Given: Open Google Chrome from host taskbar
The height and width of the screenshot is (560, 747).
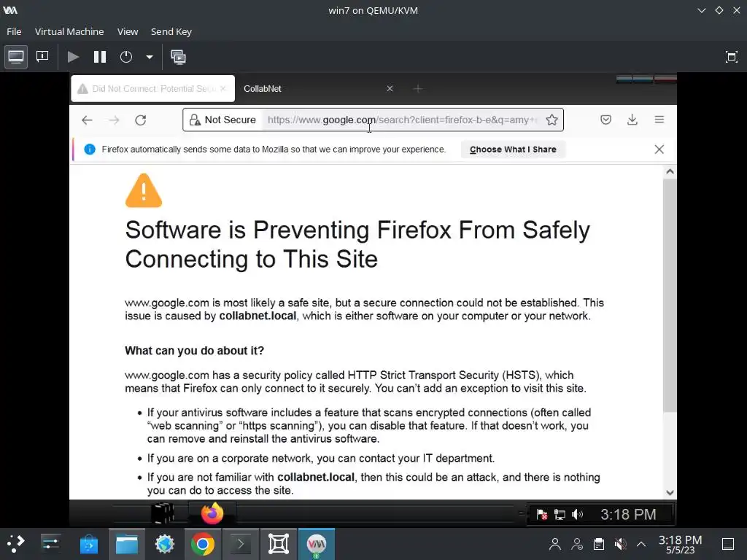Looking at the screenshot, I should [203, 544].
